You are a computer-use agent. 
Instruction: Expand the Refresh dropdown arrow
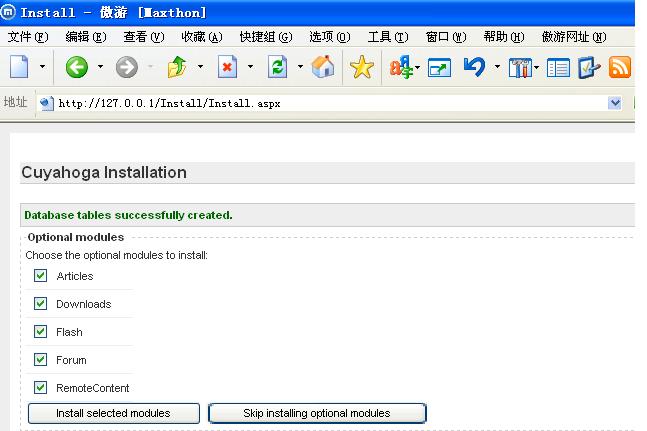[300, 66]
